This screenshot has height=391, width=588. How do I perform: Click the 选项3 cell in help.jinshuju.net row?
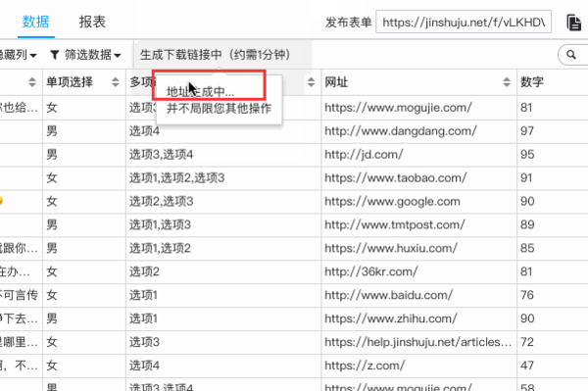223,342
